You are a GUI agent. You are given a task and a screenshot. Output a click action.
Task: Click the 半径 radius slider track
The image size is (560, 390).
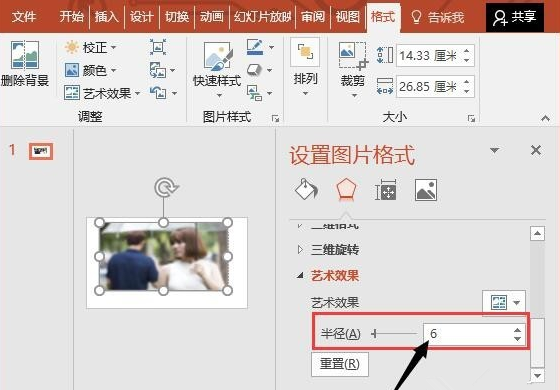[394, 334]
